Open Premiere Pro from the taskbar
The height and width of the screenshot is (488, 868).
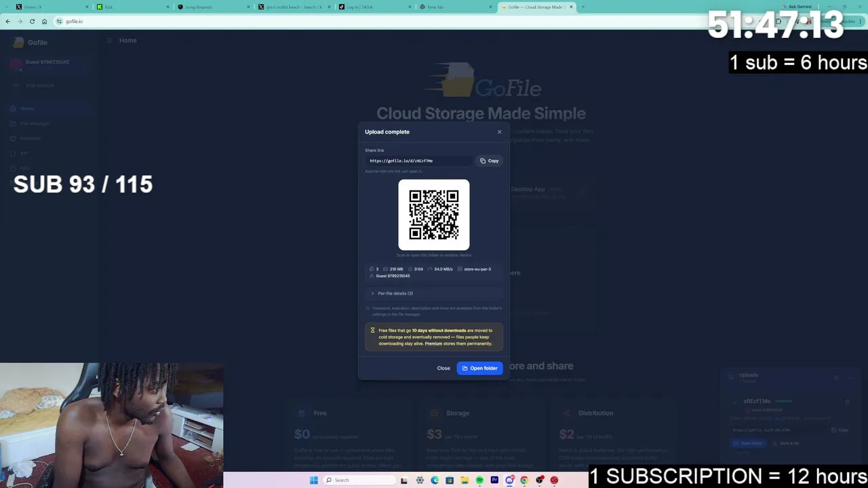coord(494,481)
